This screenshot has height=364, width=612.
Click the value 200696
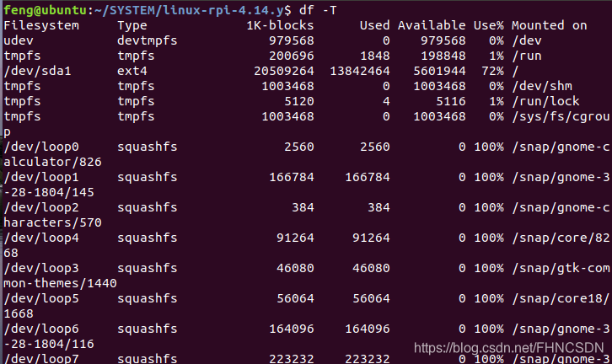tap(292, 56)
